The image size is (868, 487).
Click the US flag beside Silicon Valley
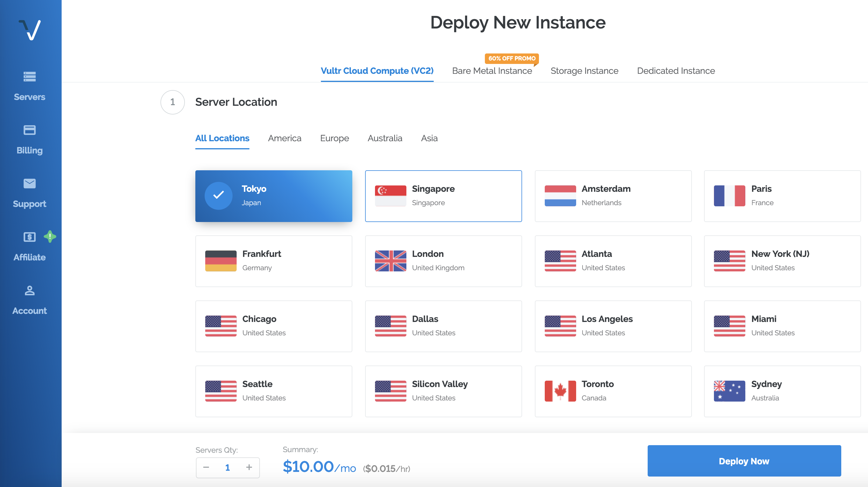[x=390, y=391]
